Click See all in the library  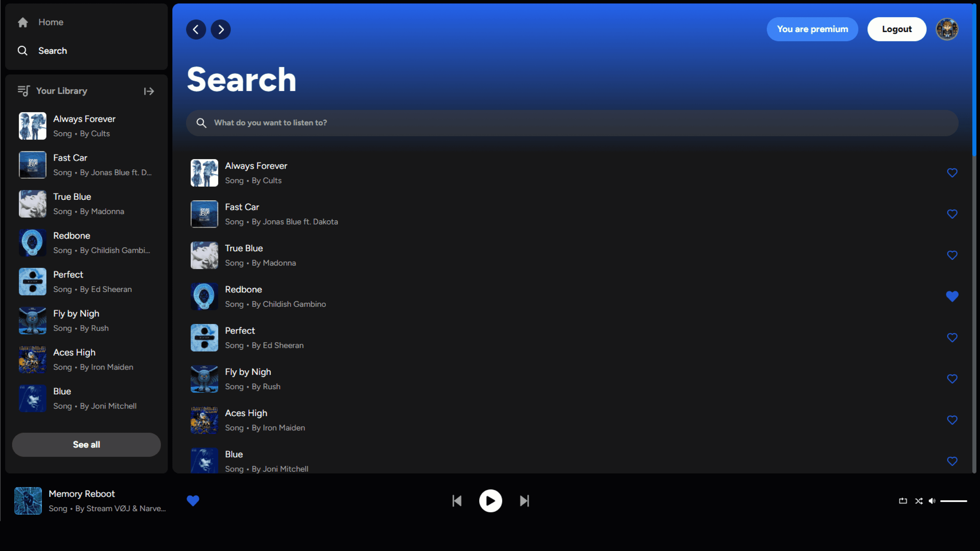[x=86, y=445]
